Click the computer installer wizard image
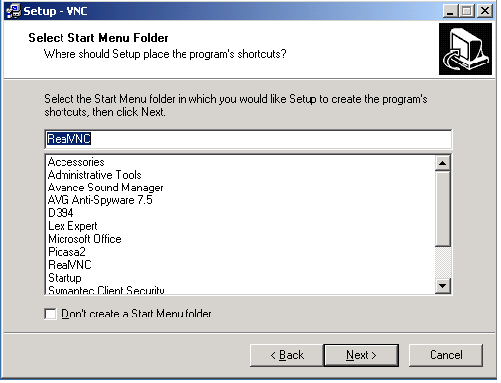 tap(465, 49)
